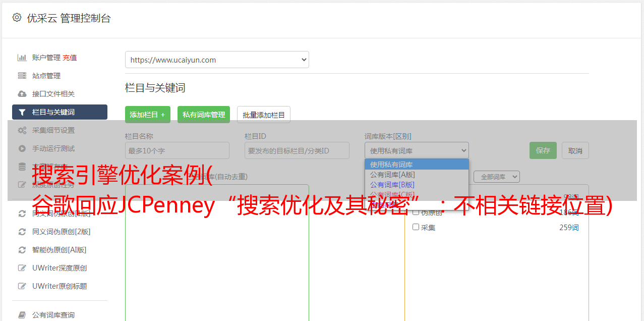Click the gear icon beside 优采云 管理控制台
The height and width of the screenshot is (321, 644).
(17, 18)
